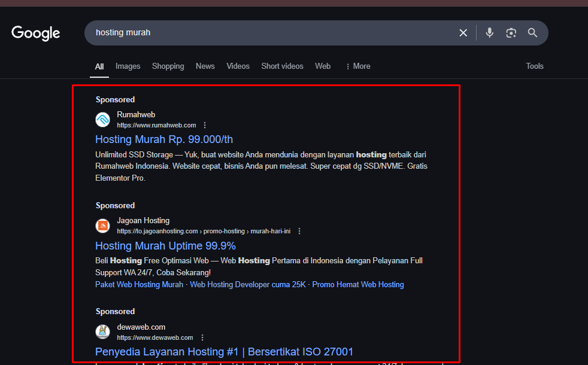
Task: Click the dewaweb.com site name
Action: (x=141, y=327)
